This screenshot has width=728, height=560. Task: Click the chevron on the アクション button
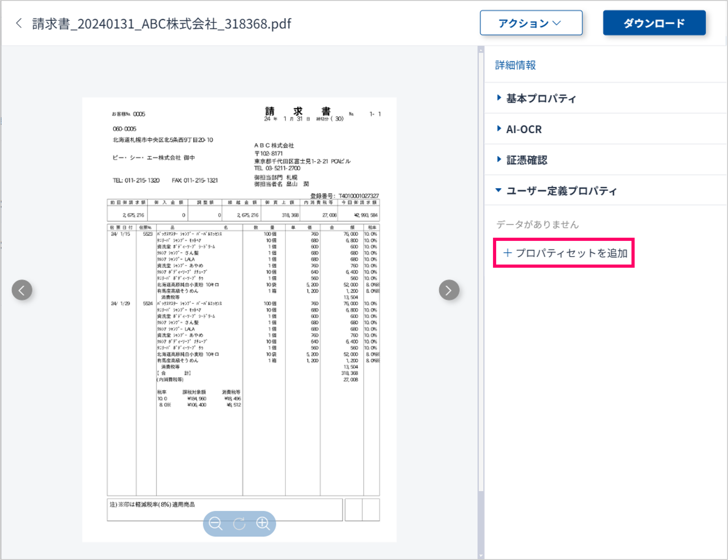(557, 23)
